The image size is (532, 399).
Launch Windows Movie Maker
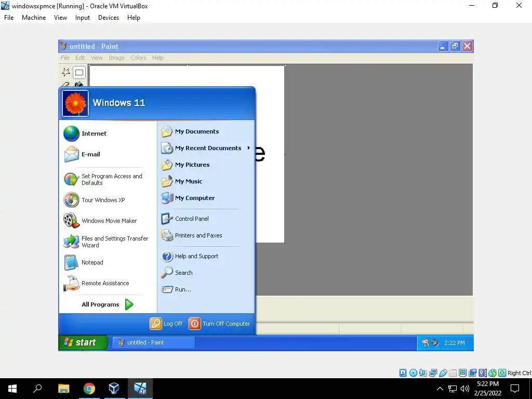click(100, 221)
